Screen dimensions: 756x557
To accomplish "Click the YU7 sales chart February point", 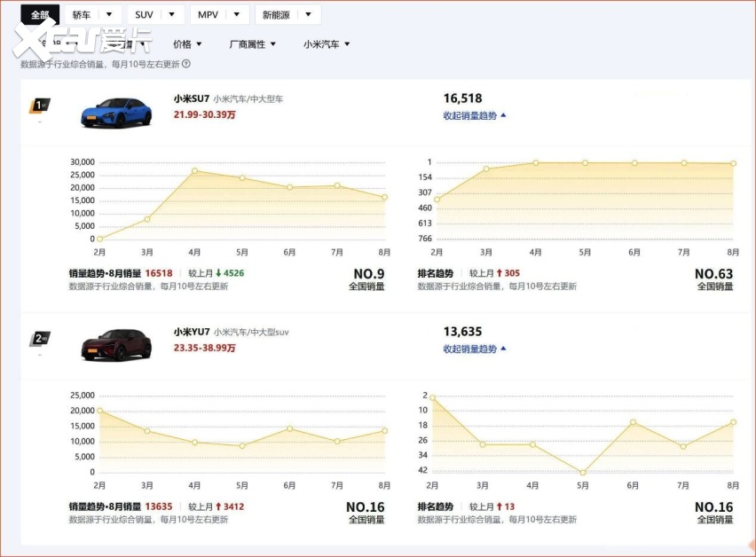I will [99, 411].
